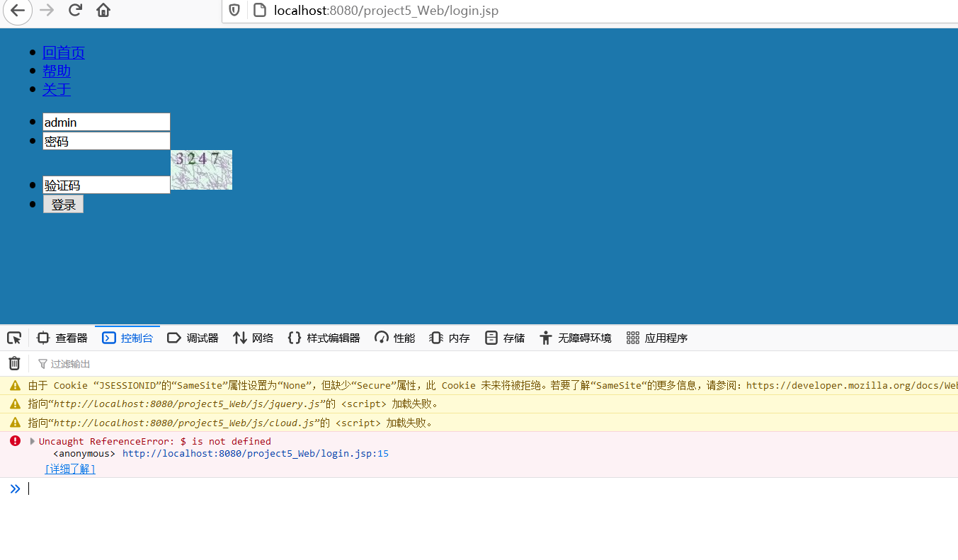Click the console prompt chevron icon
Screen dimensions: 958x560
click(x=15, y=488)
